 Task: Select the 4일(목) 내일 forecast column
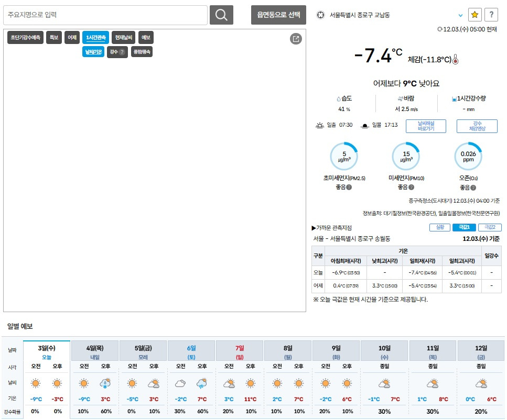coord(95,351)
